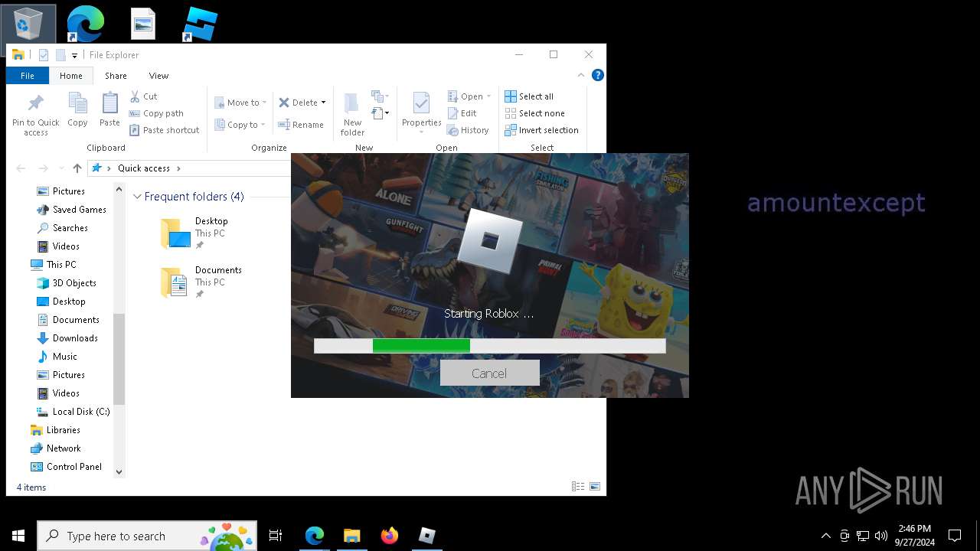Open Microsoft Edge desktop shortcut
This screenshot has height=551, width=980.
(86, 23)
